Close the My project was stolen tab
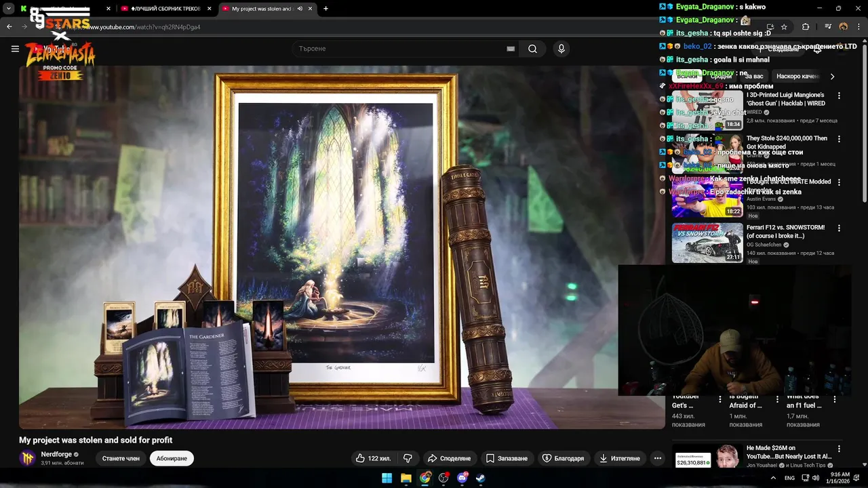The width and height of the screenshot is (868, 488). click(311, 9)
